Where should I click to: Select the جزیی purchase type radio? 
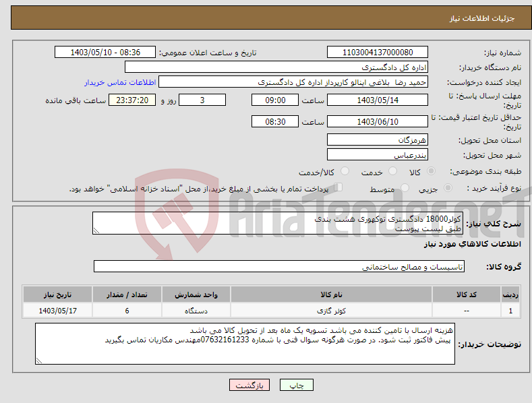(x=448, y=188)
